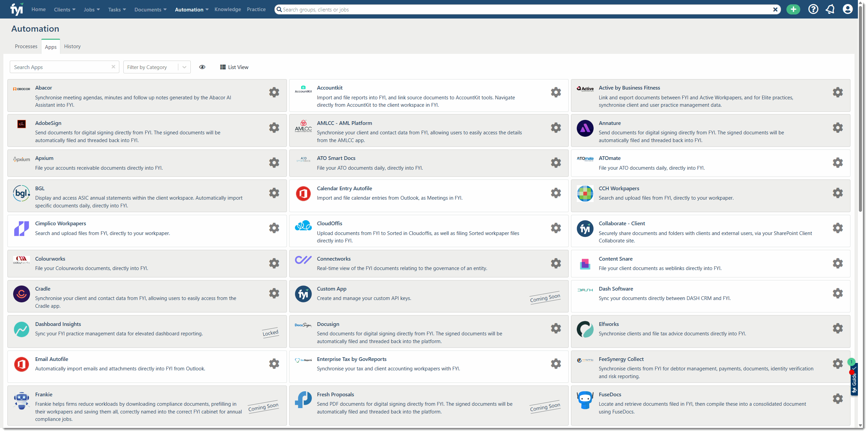The height and width of the screenshot is (433, 868).
Task: Click the BGL app logo thumbnail
Action: coord(22,193)
